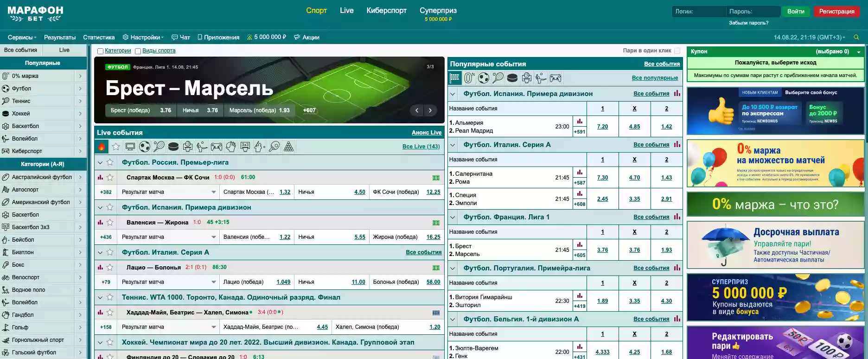The width and height of the screenshot is (868, 359).
Task: Click the Регистрация button
Action: 836,12
